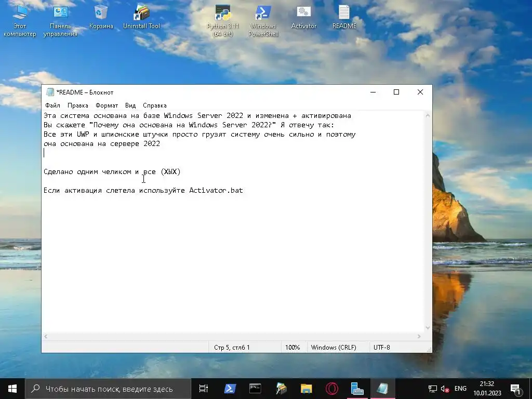This screenshot has height=399, width=532.
Task: Minimize the README Notepad window
Action: [373, 92]
